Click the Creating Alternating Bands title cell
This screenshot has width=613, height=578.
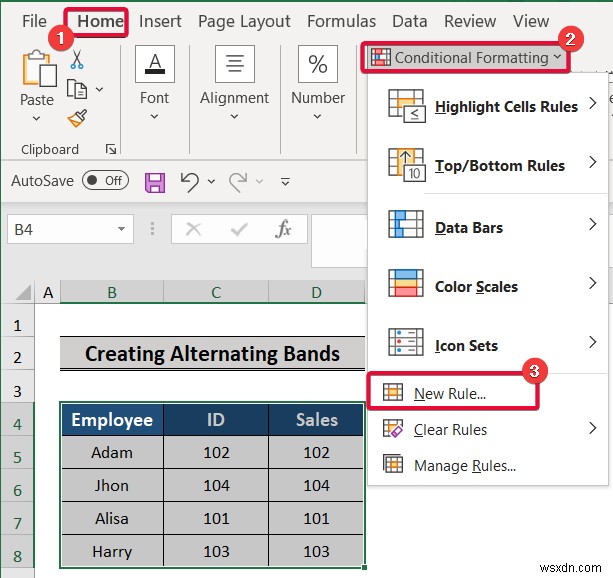pyautogui.click(x=212, y=354)
